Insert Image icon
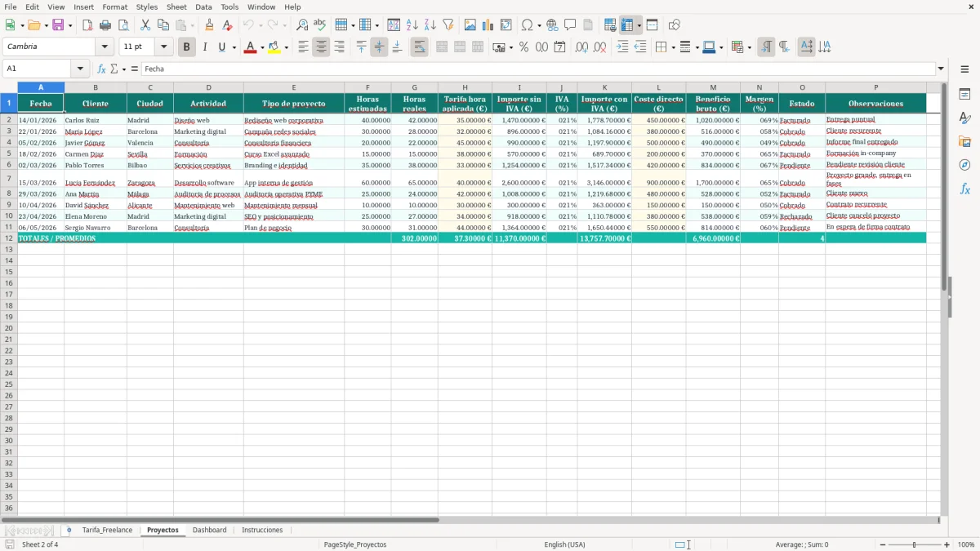Viewport: 980px width, 551px height. (x=470, y=25)
